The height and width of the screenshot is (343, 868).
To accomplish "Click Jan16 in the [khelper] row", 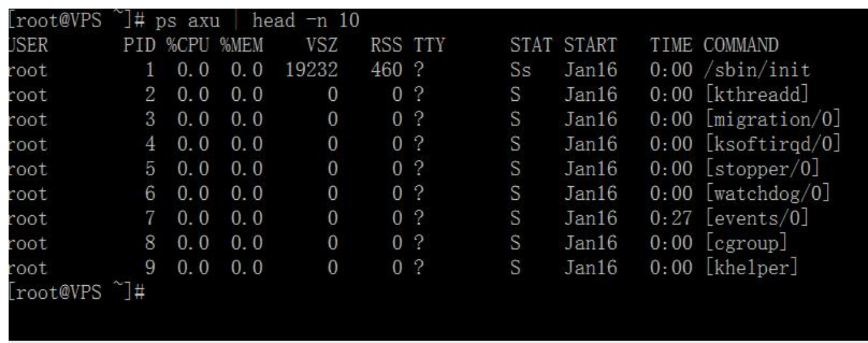I will 591,267.
